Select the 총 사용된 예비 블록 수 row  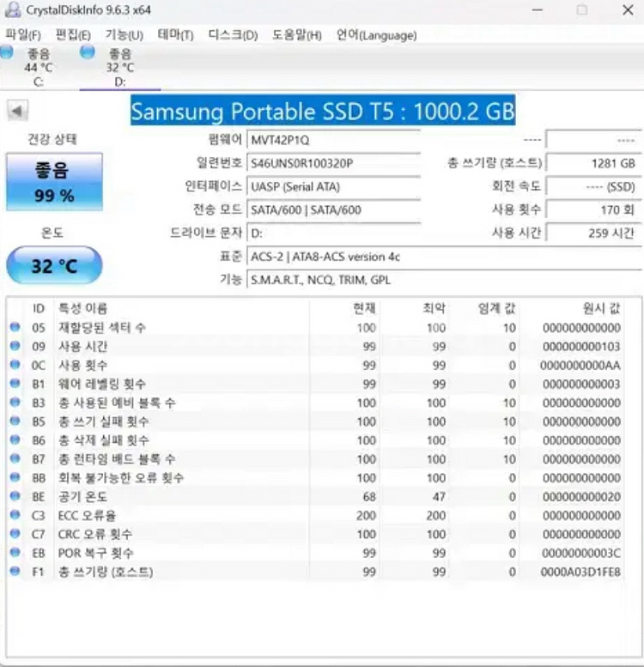(315, 403)
